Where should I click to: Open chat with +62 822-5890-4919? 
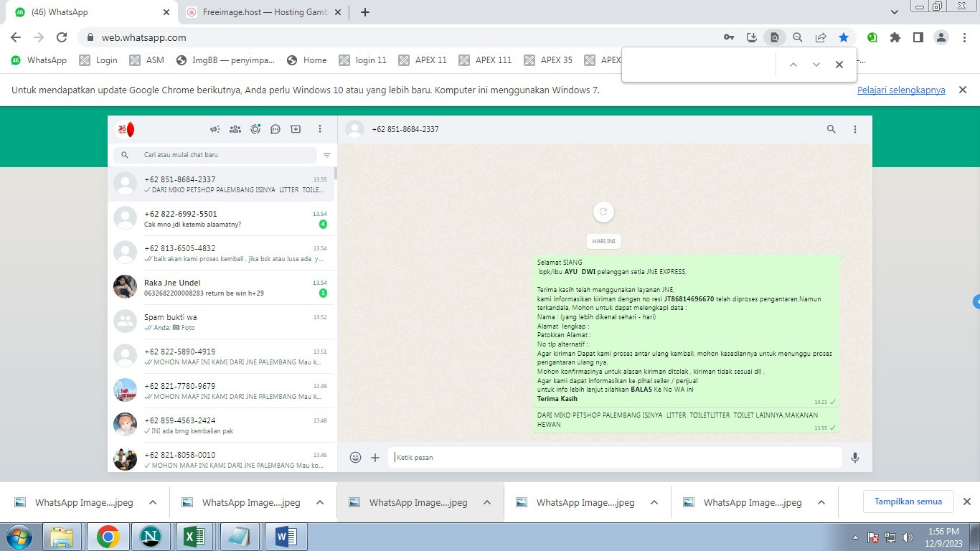tap(222, 357)
